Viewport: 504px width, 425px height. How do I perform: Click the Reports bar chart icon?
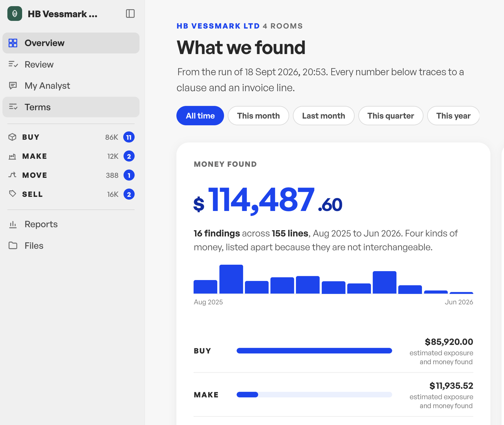click(x=13, y=224)
